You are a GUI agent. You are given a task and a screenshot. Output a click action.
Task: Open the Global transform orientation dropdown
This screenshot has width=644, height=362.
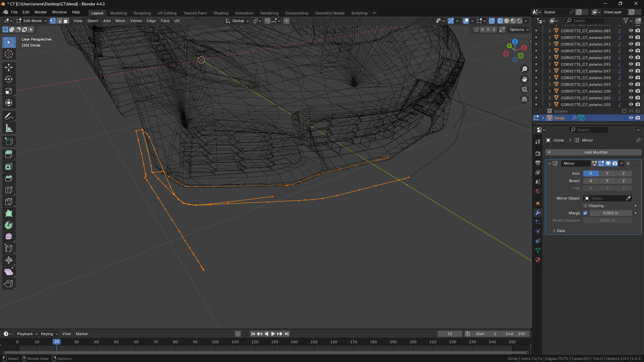point(238,21)
